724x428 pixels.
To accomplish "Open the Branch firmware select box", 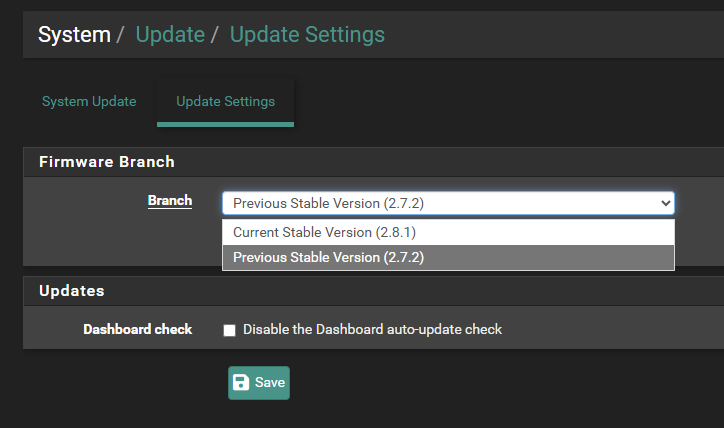I will click(448, 203).
